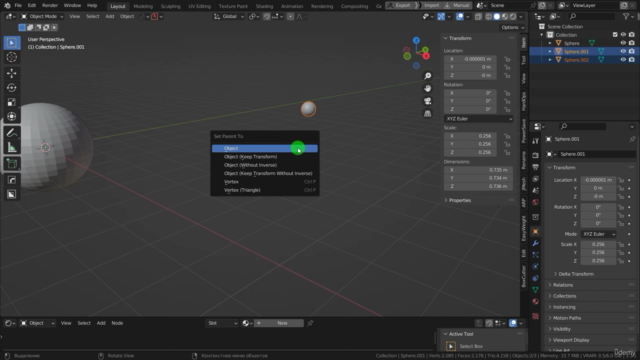This screenshot has height=360, width=640.
Task: Hide Sphere.002 via its eye icon
Action: click(x=623, y=60)
